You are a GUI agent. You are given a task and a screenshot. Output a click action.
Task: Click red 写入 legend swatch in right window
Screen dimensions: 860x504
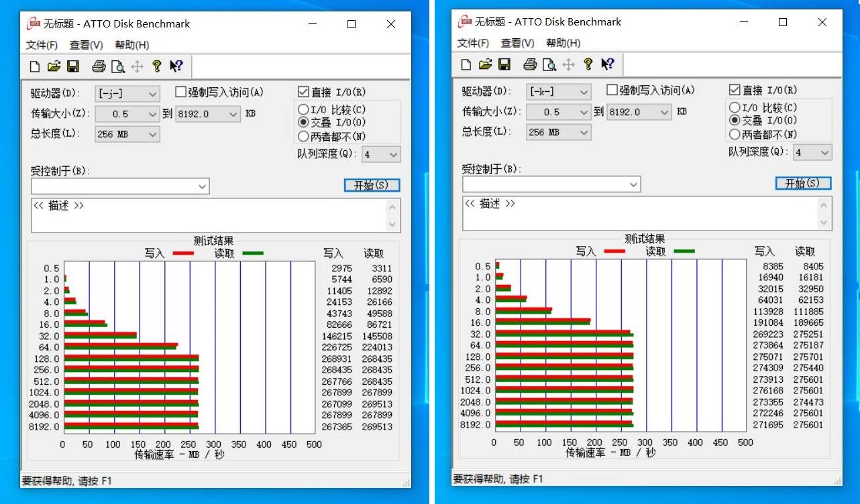614,251
